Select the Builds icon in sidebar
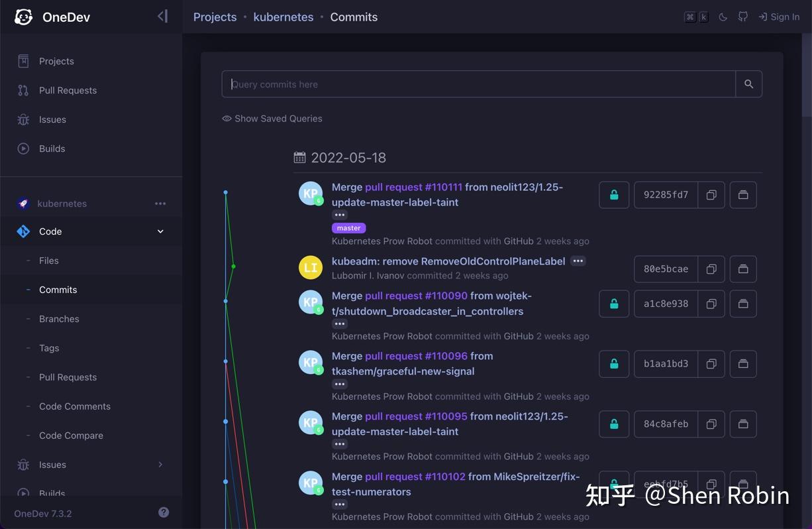812x529 pixels. (x=23, y=148)
